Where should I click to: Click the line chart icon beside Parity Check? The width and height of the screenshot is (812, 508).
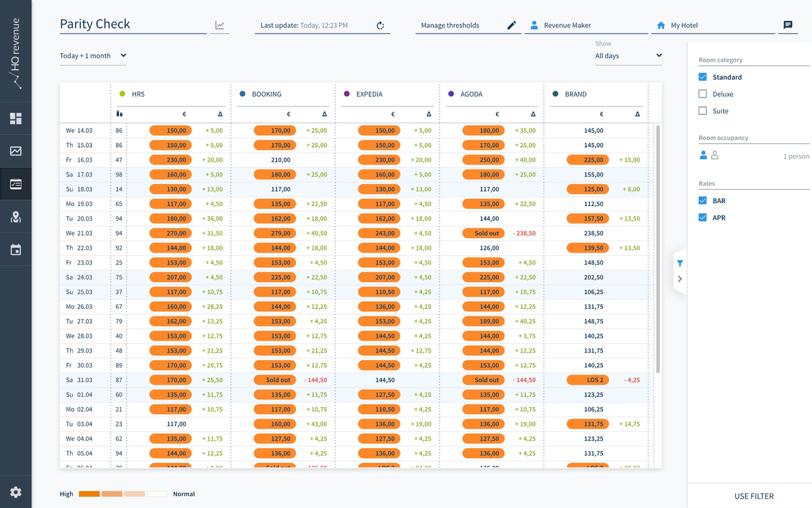tap(220, 25)
